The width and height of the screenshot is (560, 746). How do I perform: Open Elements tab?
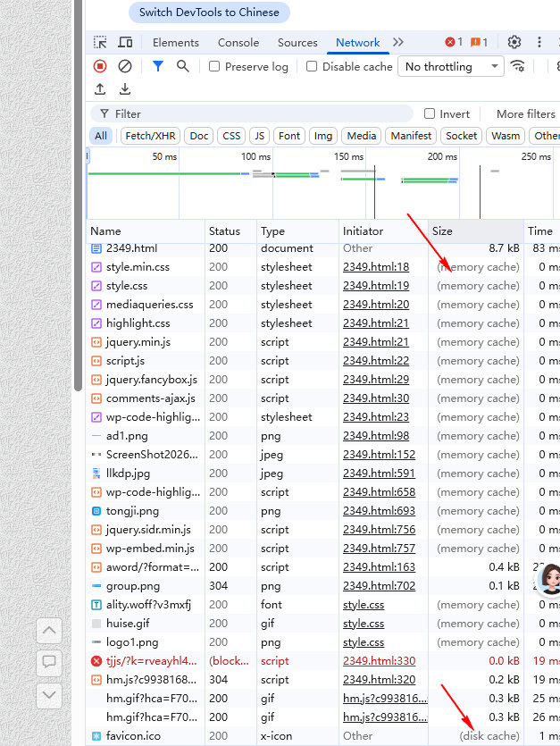[x=176, y=42]
